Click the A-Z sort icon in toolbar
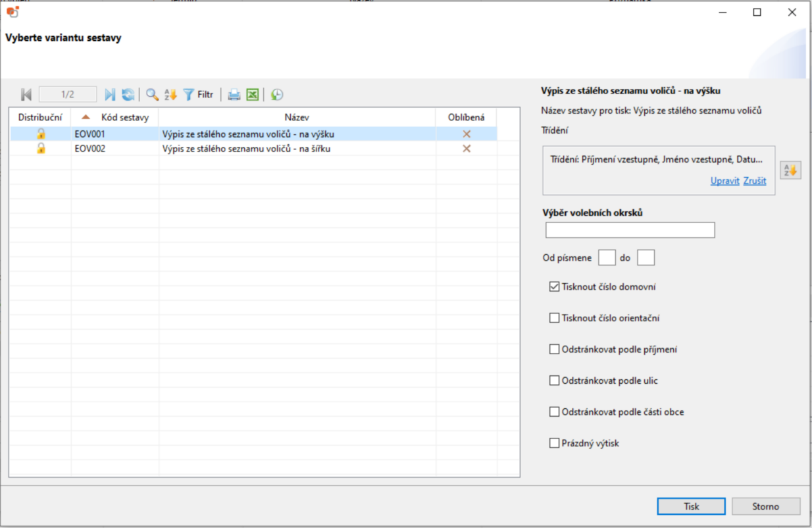This screenshot has height=528, width=812. [x=170, y=95]
